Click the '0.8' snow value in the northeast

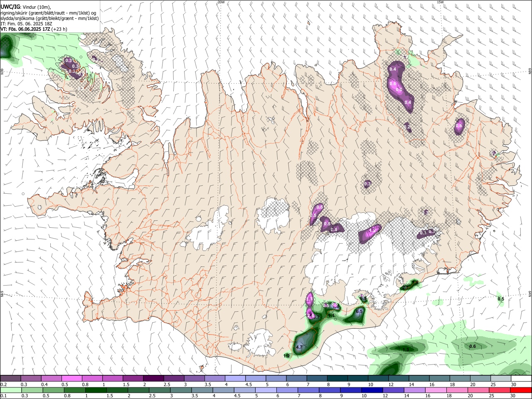pos(399,89)
